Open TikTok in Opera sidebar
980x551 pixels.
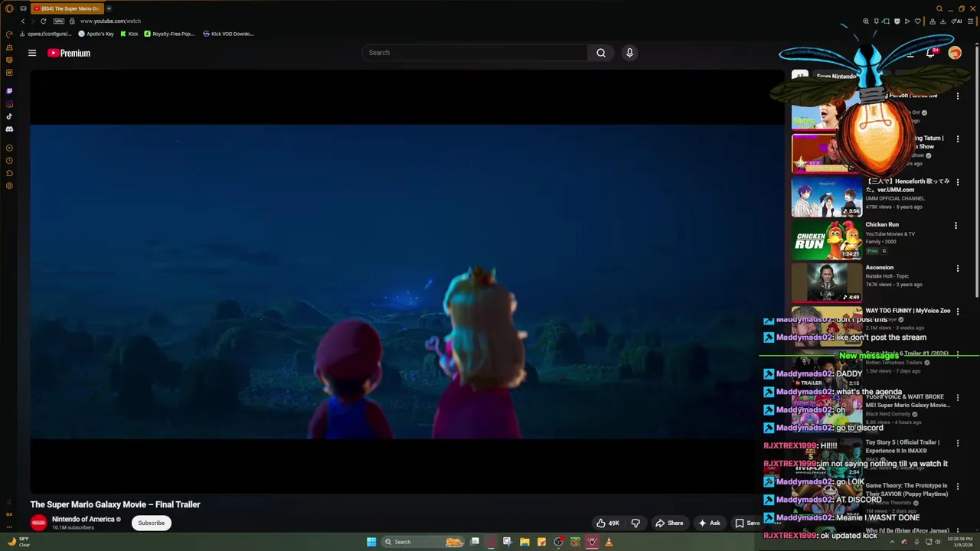point(9,116)
